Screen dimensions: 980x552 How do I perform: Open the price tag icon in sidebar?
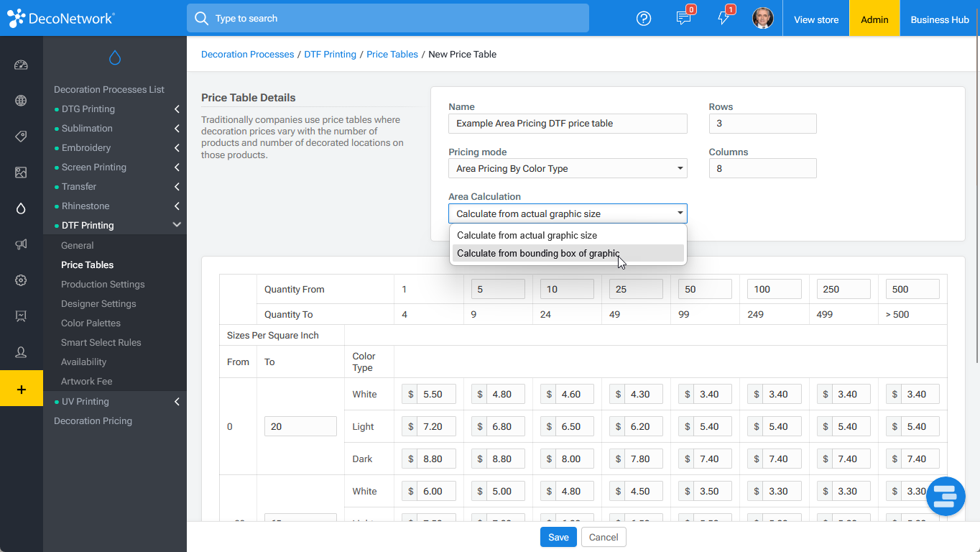pyautogui.click(x=21, y=137)
